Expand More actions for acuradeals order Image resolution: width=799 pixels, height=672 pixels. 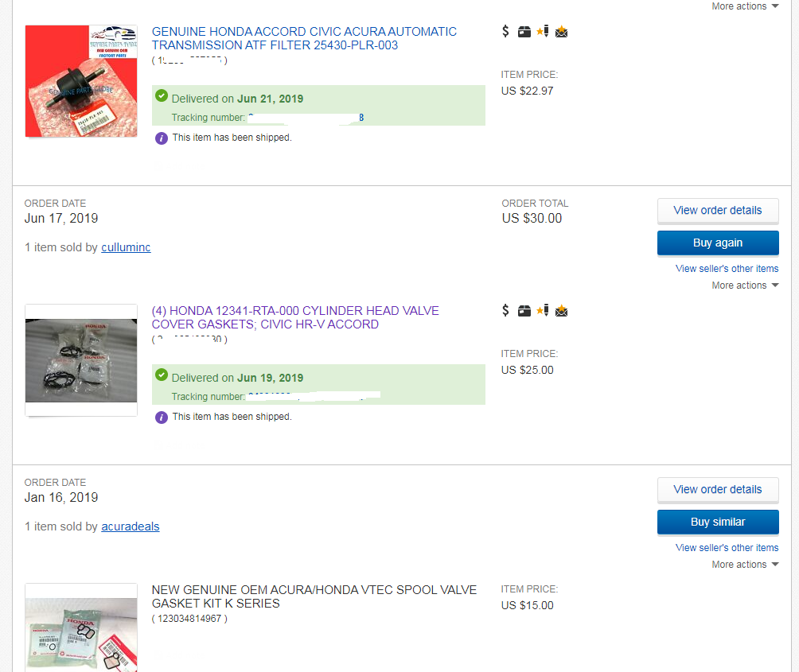pyautogui.click(x=745, y=565)
